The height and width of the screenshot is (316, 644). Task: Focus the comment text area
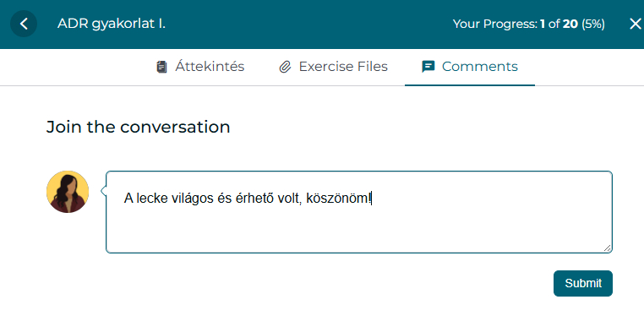tap(359, 212)
